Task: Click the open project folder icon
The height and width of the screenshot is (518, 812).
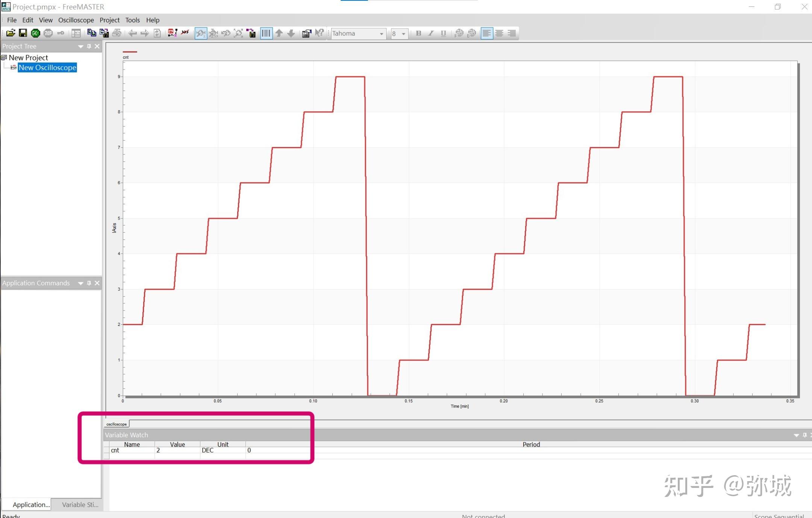Action: coord(11,33)
